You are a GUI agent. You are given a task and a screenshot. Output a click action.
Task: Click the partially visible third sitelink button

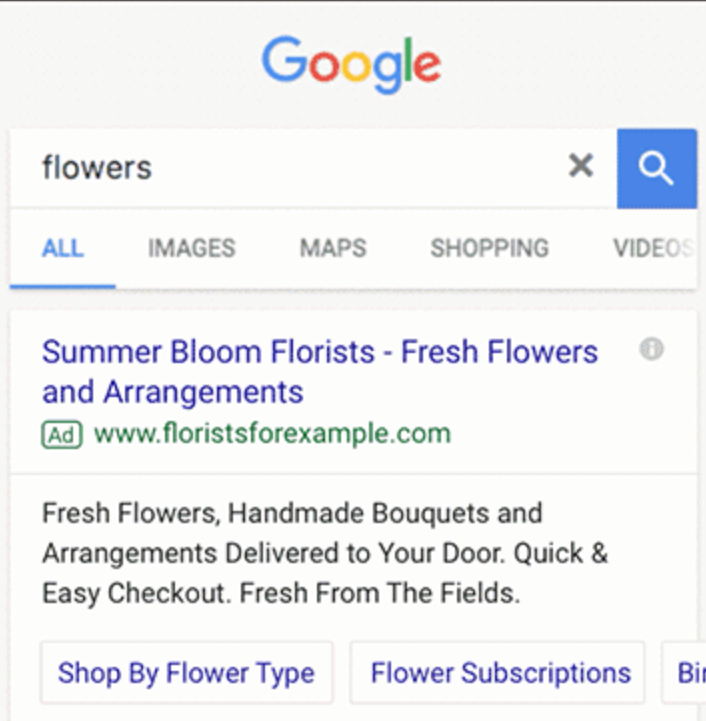(x=688, y=673)
